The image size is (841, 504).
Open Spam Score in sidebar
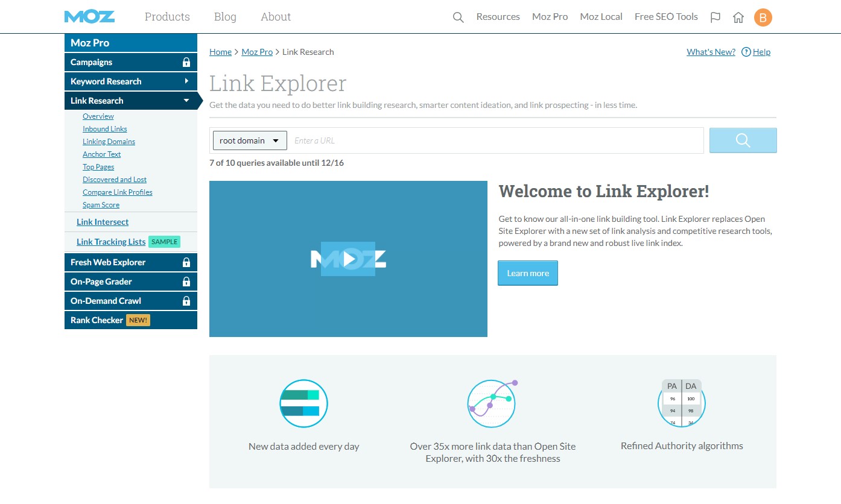101,205
